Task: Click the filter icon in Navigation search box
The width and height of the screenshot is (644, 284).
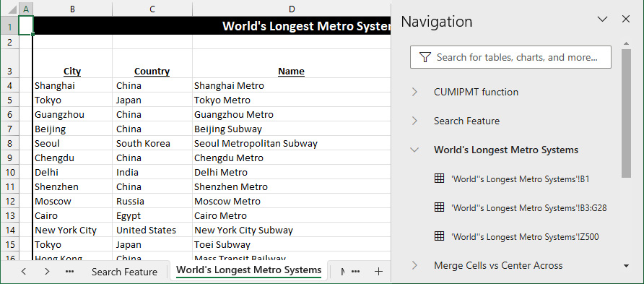Action: click(425, 57)
